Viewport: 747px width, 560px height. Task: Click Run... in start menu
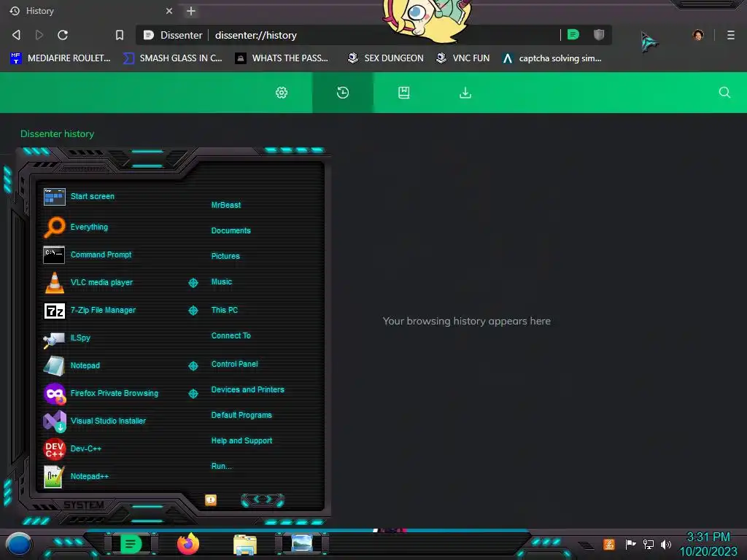click(222, 466)
